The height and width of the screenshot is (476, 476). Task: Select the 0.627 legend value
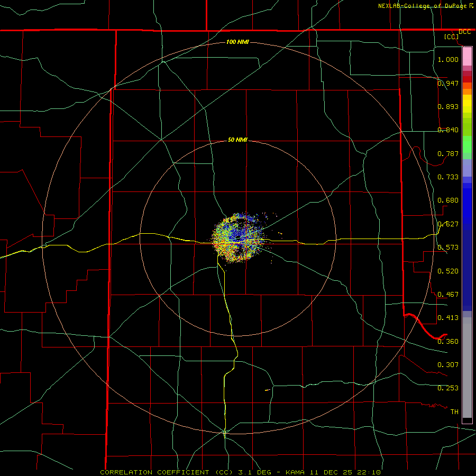(448, 224)
